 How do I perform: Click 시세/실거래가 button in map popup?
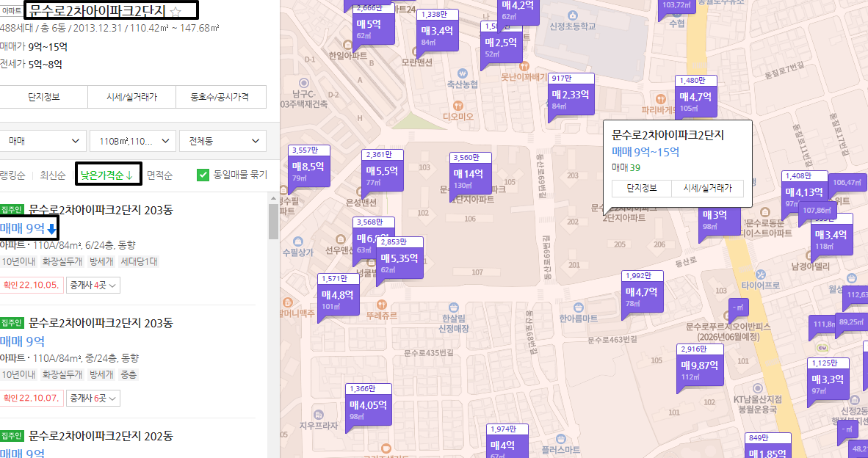pos(707,188)
